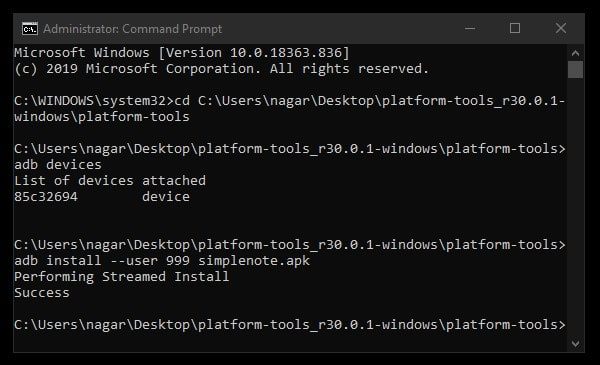Click the copyright 2019 Microsoft Corporation line
The height and width of the screenshot is (365, 600).
click(x=222, y=69)
